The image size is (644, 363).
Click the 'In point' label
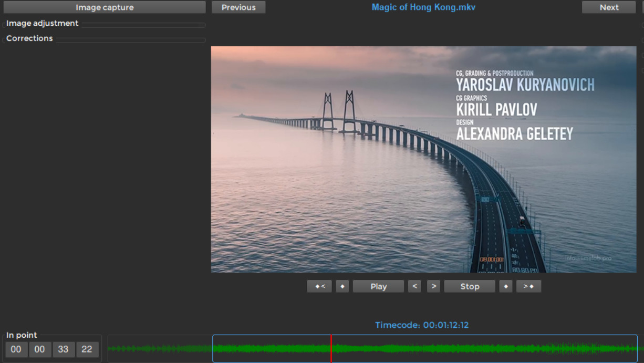click(x=22, y=335)
